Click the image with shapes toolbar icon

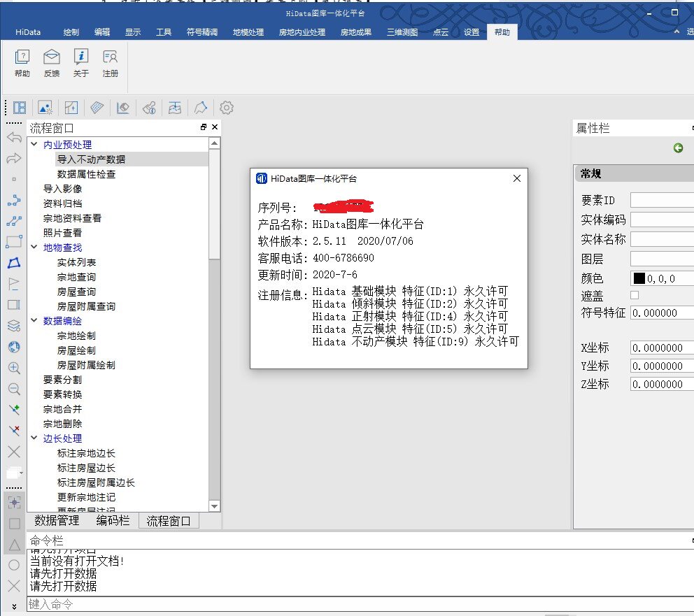45,108
